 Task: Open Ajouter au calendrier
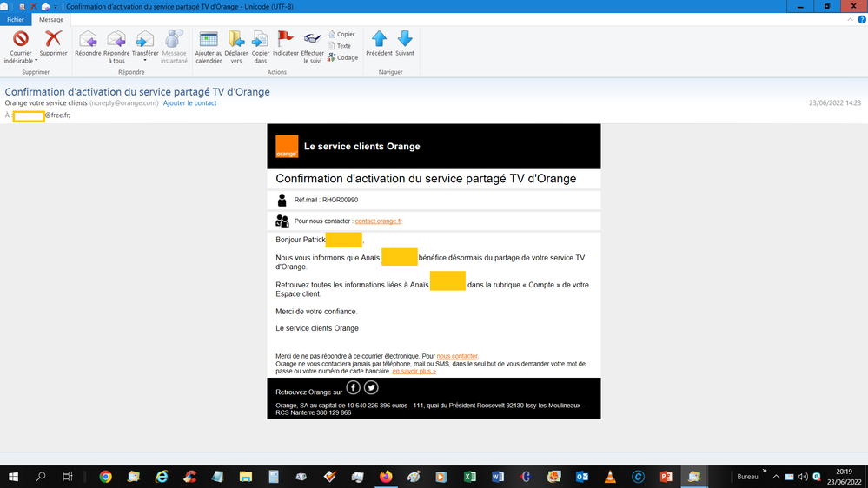click(x=209, y=47)
